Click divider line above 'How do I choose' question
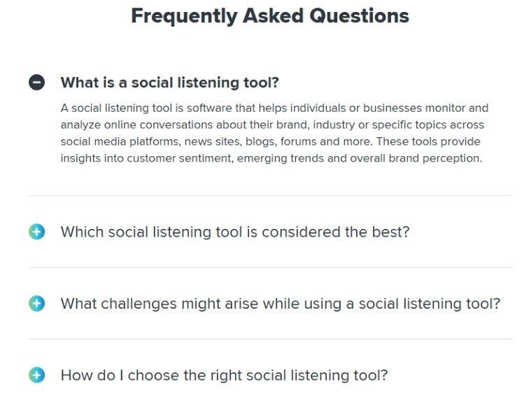 pos(270,339)
